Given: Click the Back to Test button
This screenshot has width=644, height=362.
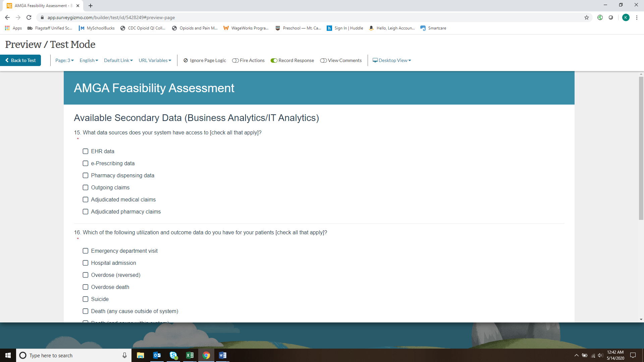Looking at the screenshot, I should (20, 61).
